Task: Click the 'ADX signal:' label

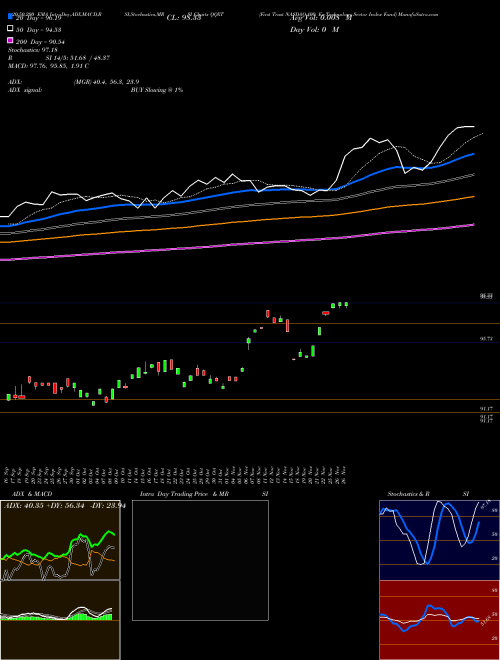Action: tap(25, 90)
